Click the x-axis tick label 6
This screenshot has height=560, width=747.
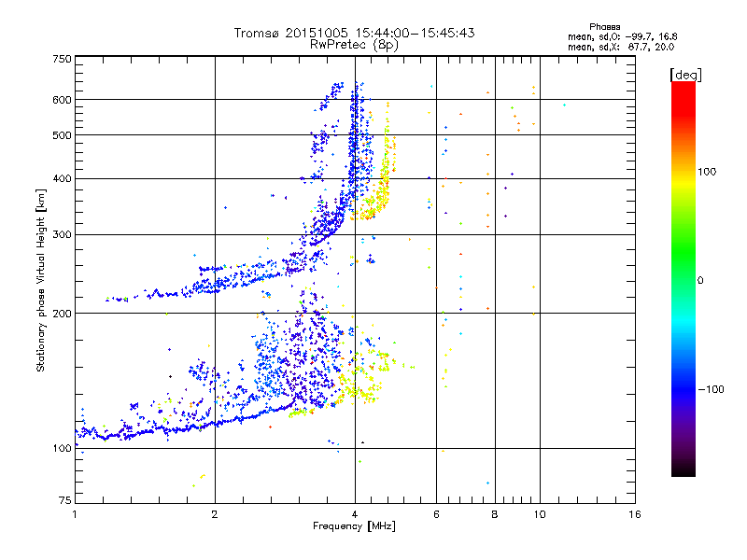coord(436,514)
